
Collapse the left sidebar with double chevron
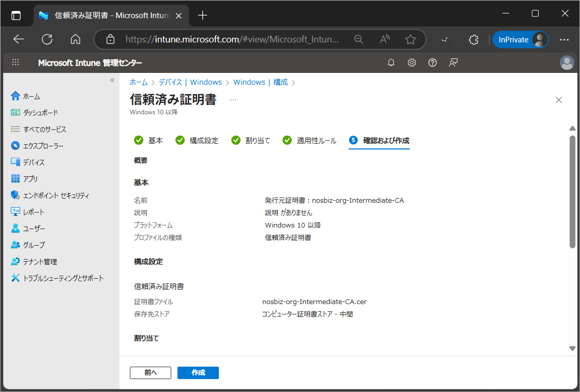pos(112,80)
